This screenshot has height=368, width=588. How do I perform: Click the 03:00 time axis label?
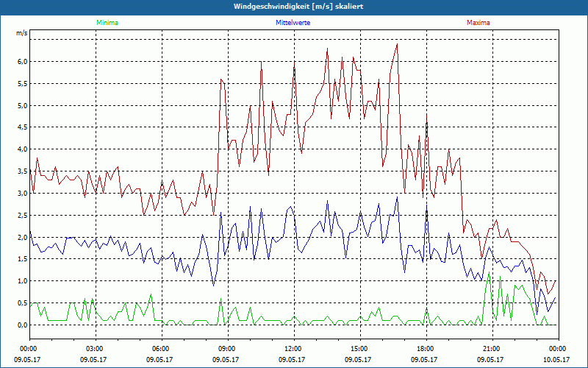point(96,349)
